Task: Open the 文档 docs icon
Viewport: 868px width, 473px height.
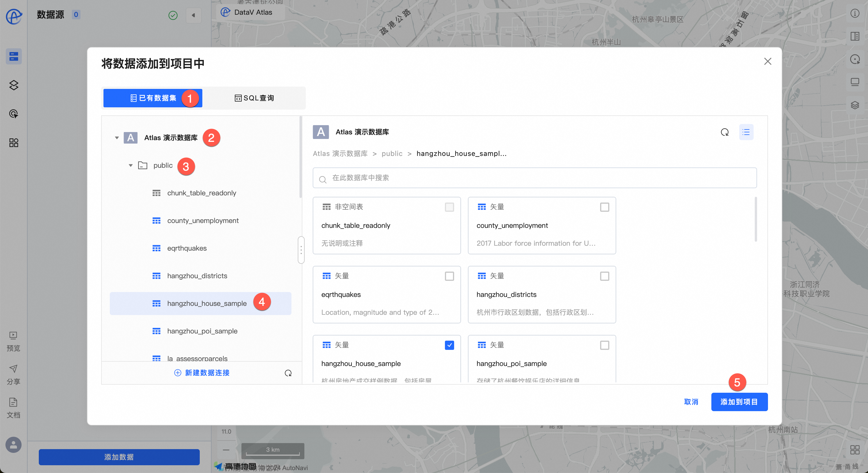Action: 14,408
